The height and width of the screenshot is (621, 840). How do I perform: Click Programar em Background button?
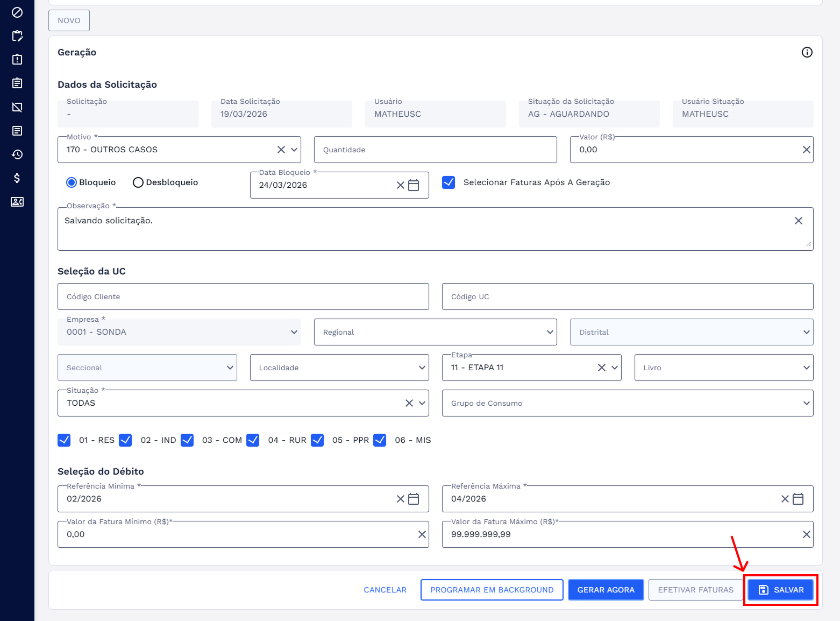[492, 590]
